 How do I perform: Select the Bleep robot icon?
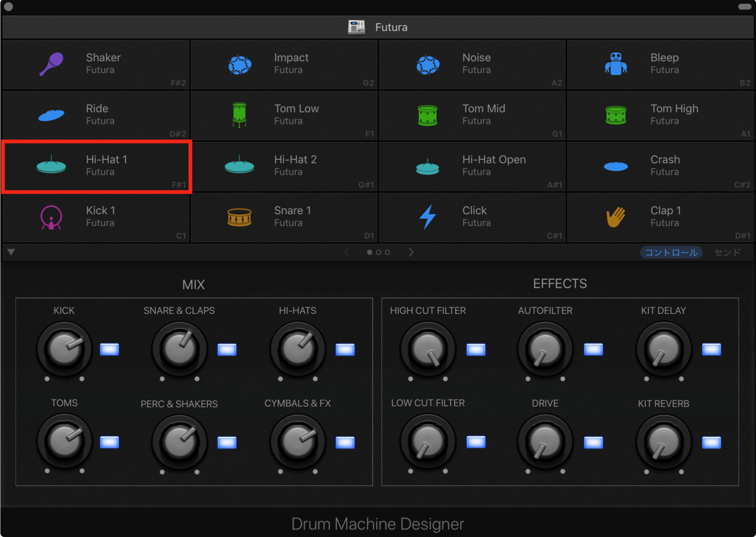tap(616, 64)
